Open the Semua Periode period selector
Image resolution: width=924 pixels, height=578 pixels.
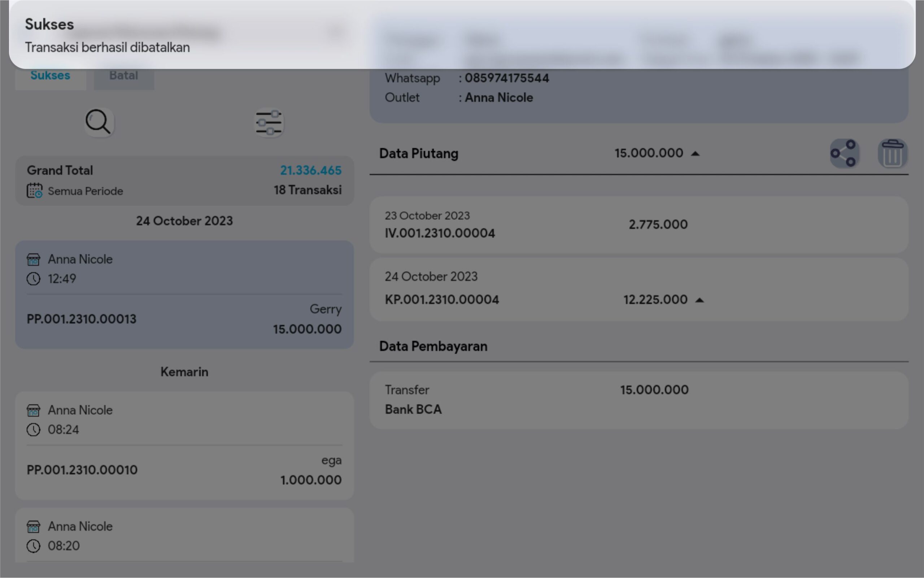pyautogui.click(x=85, y=191)
